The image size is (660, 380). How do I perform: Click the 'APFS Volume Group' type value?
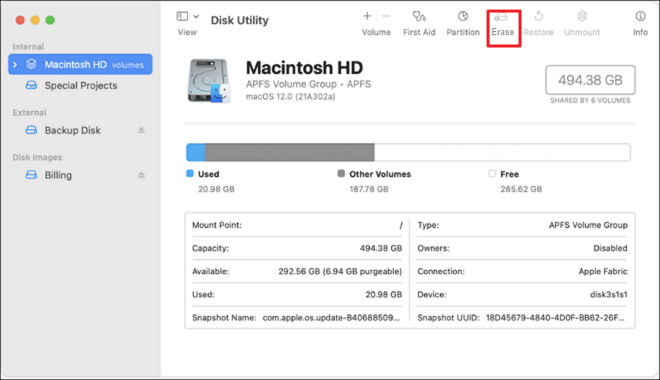click(x=588, y=225)
